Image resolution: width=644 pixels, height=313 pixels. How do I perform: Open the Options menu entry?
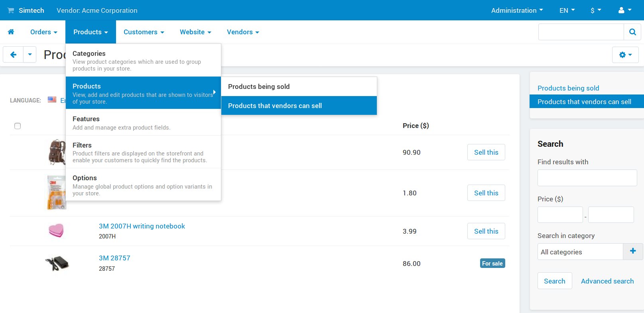(x=143, y=185)
